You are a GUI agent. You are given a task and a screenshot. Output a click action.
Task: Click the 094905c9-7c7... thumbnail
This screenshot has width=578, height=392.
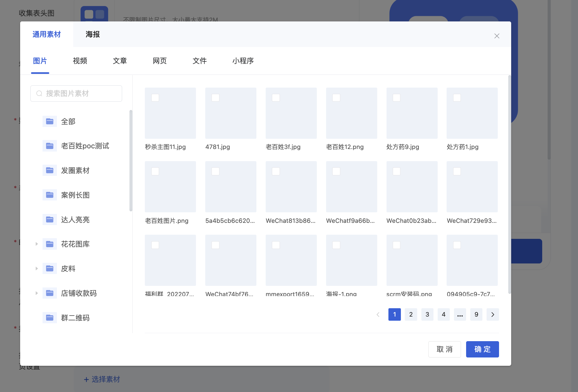pos(472,260)
